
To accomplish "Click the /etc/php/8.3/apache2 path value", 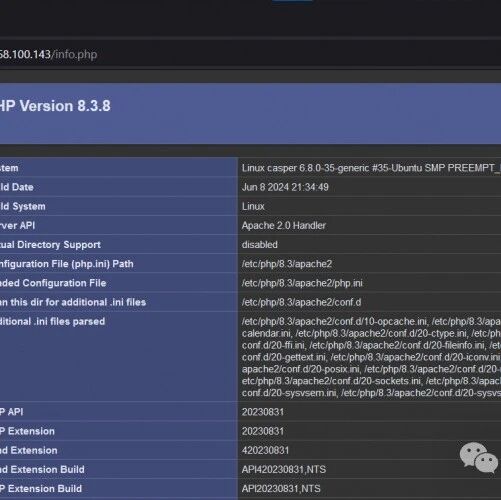I will [287, 264].
